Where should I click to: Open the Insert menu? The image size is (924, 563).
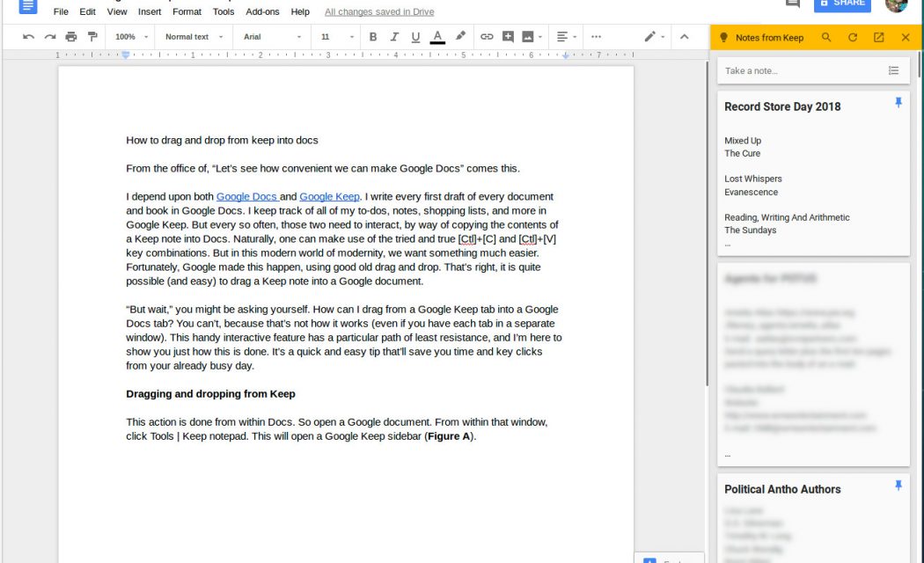[x=150, y=11]
